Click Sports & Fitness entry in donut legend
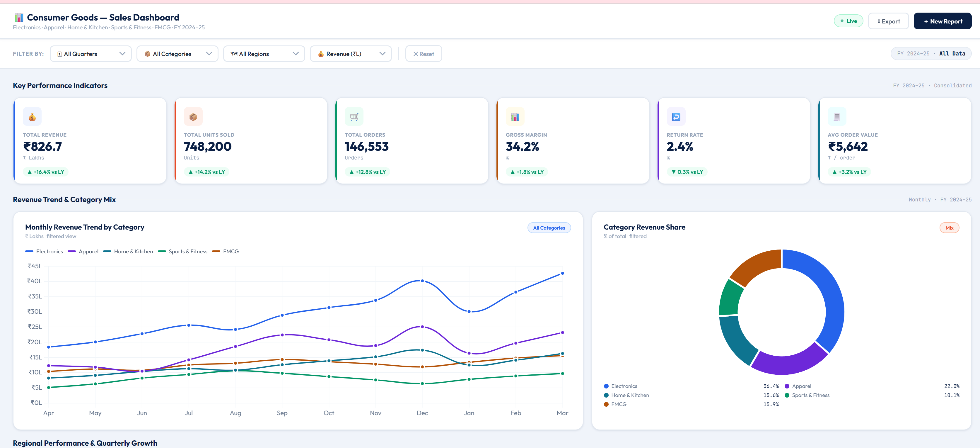This screenshot has width=980, height=448. pos(872,396)
